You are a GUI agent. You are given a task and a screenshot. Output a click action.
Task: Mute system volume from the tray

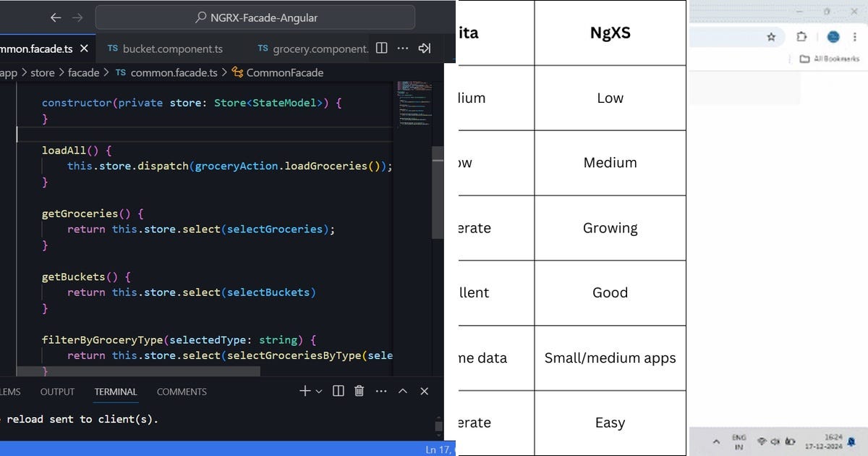(775, 440)
